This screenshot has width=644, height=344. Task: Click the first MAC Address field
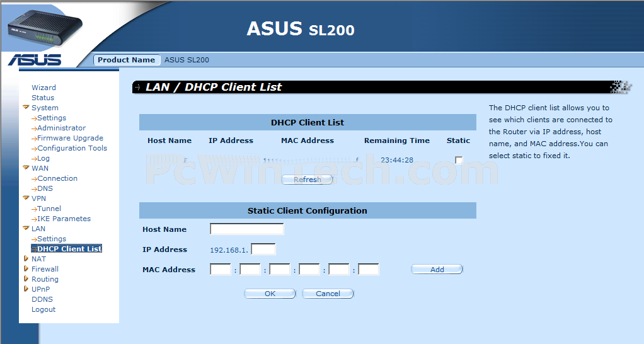[221, 269]
